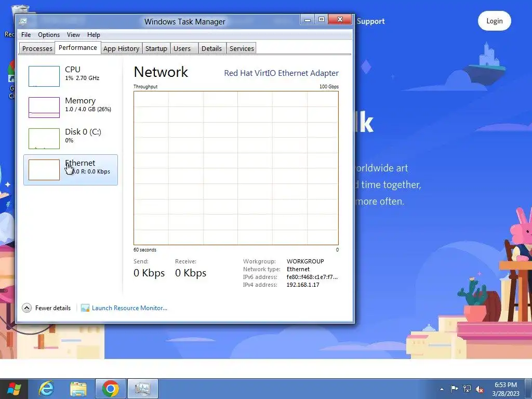Open Support link on the web page
This screenshot has height=399, width=532.
370,21
